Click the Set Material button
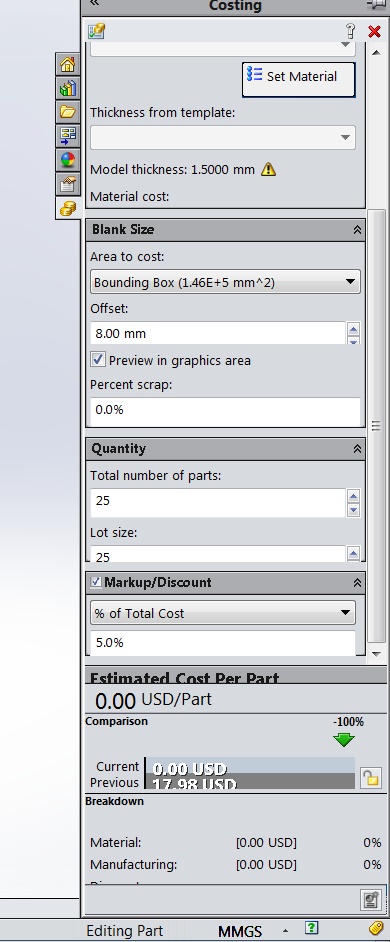Viewport: 390px width, 942px height. (299, 79)
